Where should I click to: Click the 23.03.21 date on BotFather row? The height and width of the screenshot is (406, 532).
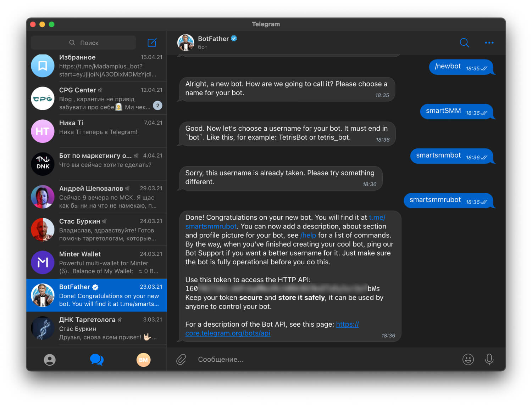pyautogui.click(x=151, y=287)
